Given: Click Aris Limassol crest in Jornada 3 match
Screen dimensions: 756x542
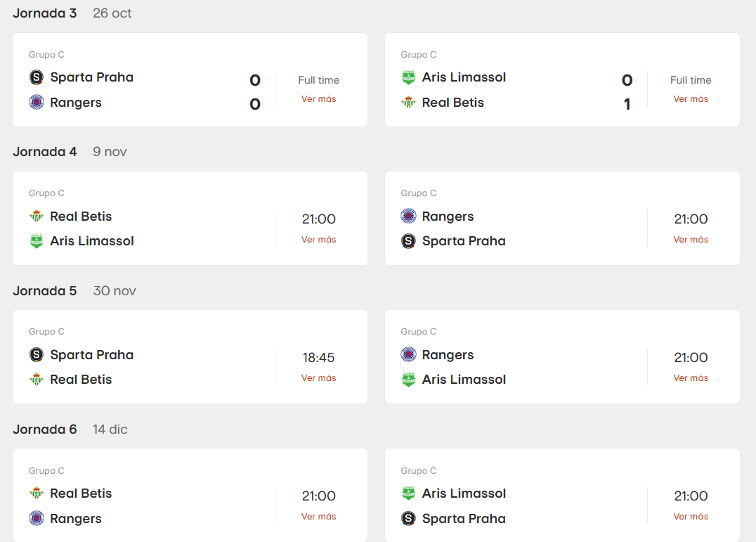Looking at the screenshot, I should click(408, 77).
